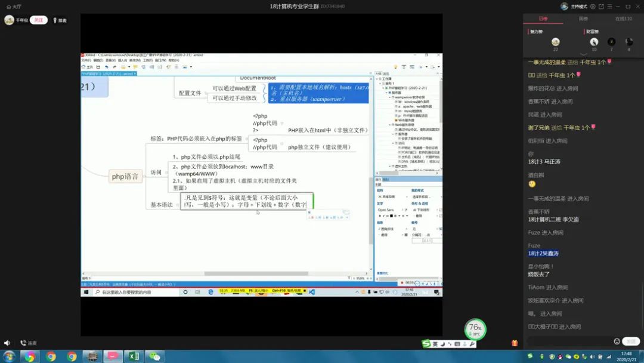This screenshot has height=363, width=644.
Task: Mute the room speaker volume icon
Action: (x=7, y=343)
